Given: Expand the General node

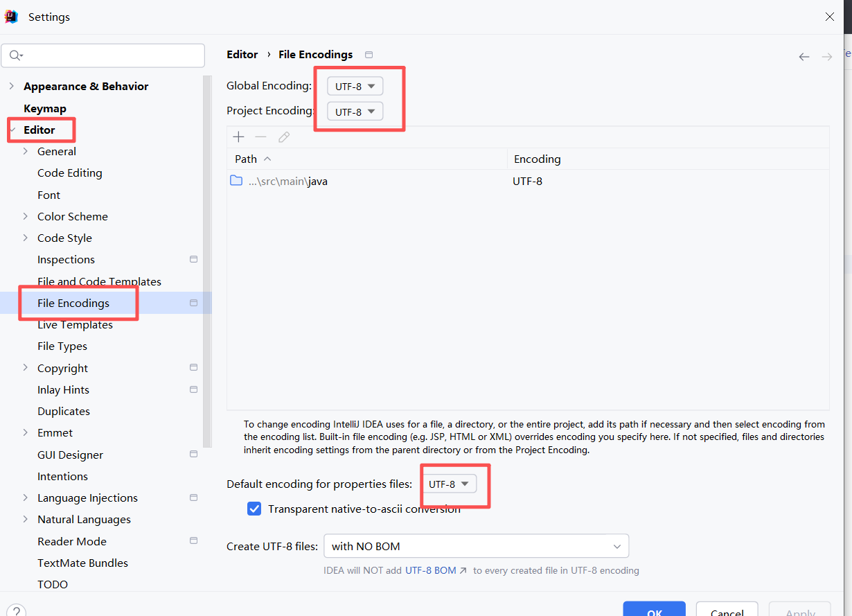Looking at the screenshot, I should (x=26, y=151).
